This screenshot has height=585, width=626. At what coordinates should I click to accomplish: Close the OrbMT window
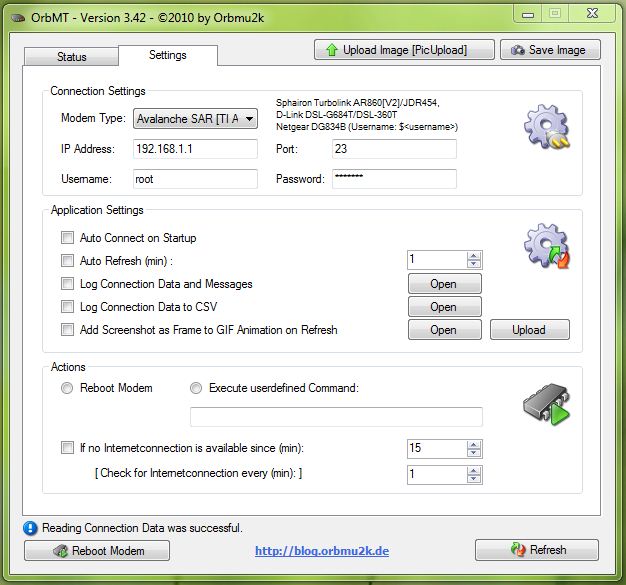tap(592, 14)
